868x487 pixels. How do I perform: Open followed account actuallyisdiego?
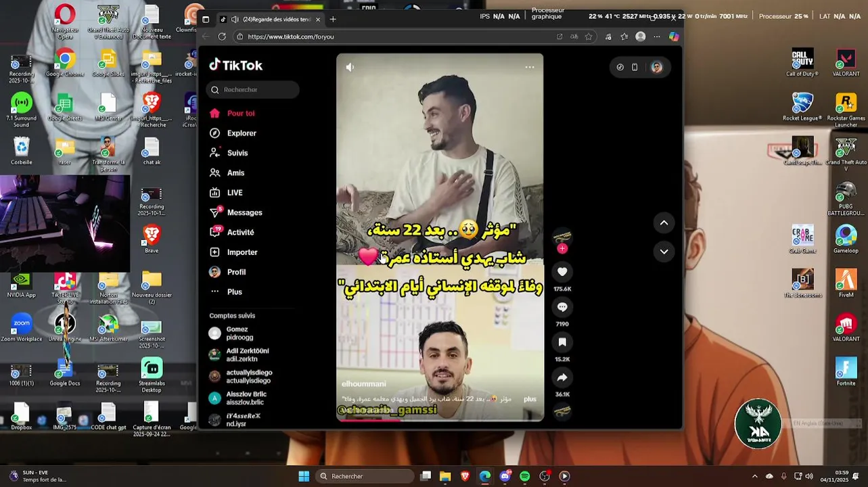point(240,376)
